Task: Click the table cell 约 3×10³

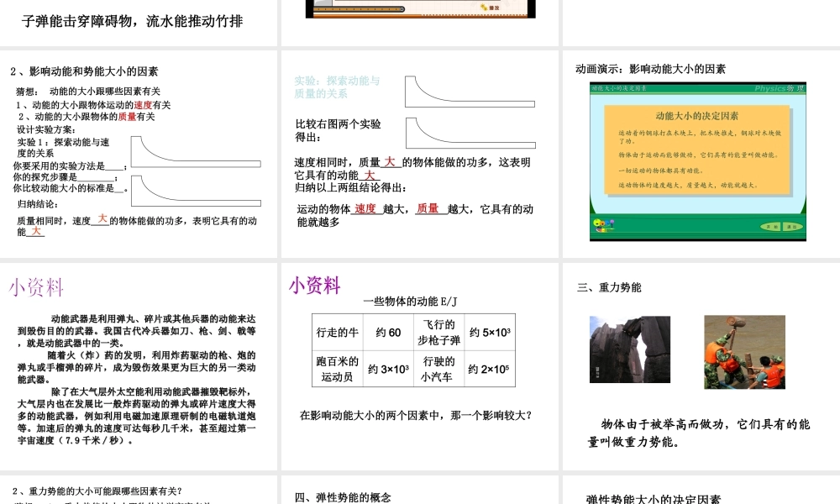Action: [388, 369]
